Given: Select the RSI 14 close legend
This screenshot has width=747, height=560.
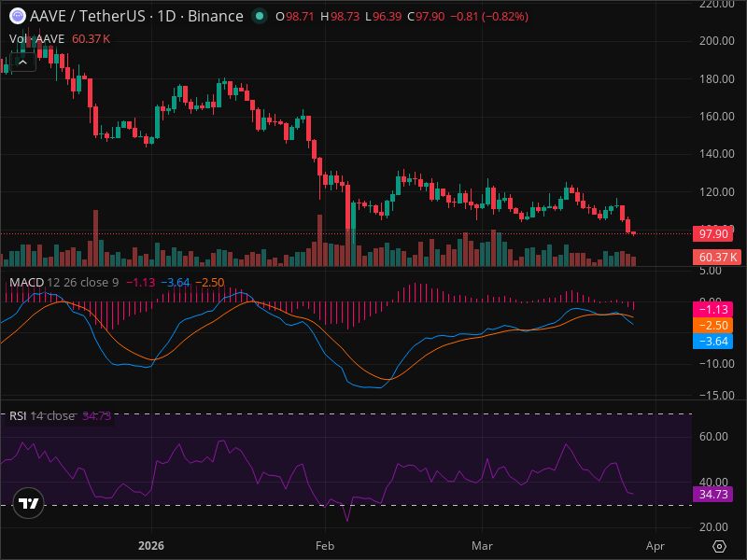Looking at the screenshot, I should point(42,415).
